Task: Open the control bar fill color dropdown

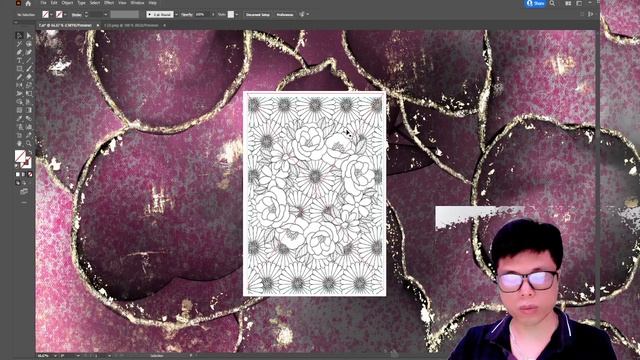Action: (51, 15)
